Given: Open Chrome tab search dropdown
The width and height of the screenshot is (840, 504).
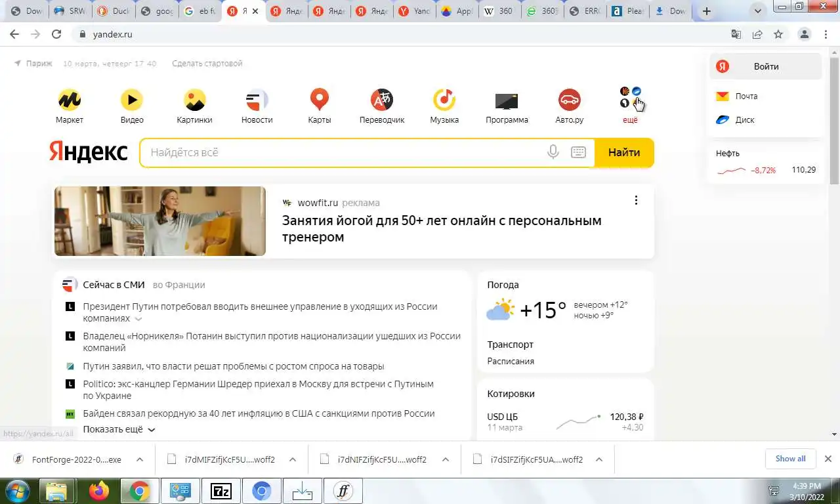Looking at the screenshot, I should [759, 11].
